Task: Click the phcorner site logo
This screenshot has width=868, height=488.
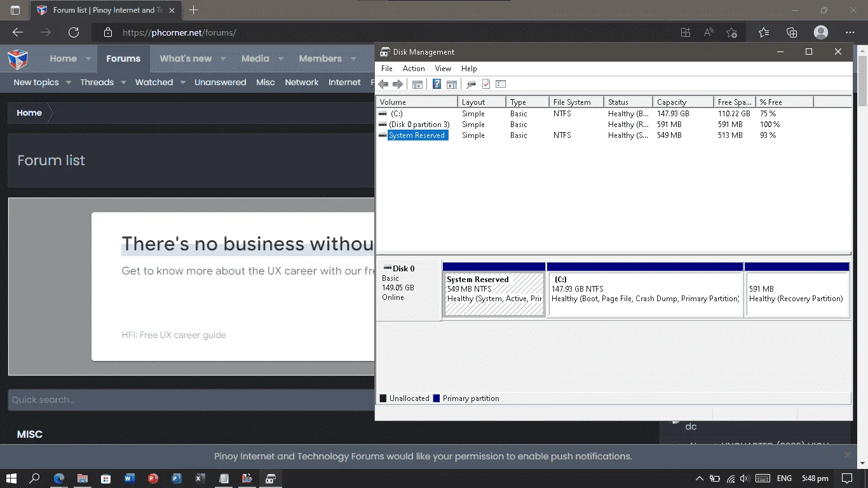Action: [x=18, y=58]
